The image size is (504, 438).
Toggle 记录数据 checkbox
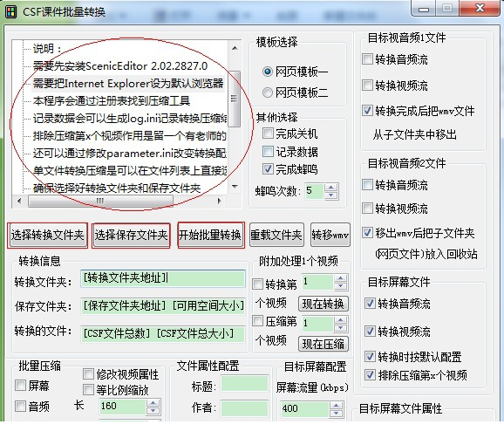tap(268, 151)
